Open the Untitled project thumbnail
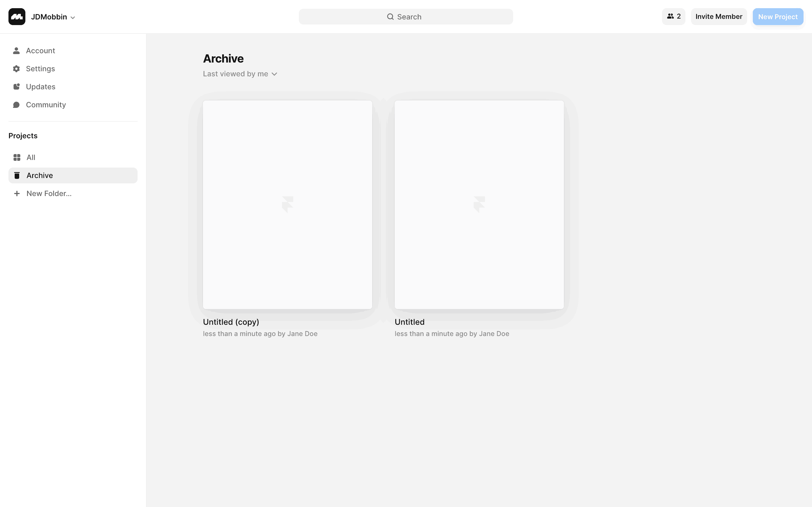The image size is (812, 507). [x=479, y=204]
